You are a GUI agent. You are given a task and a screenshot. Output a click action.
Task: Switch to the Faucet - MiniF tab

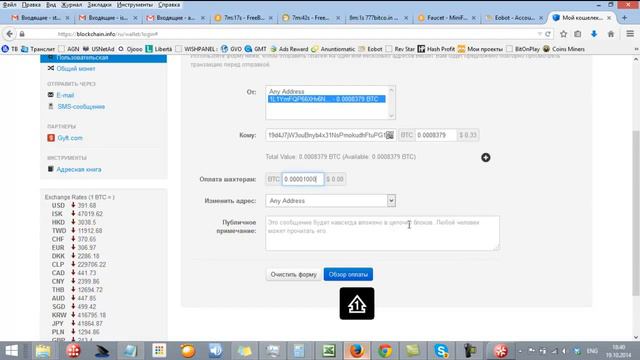point(447,18)
